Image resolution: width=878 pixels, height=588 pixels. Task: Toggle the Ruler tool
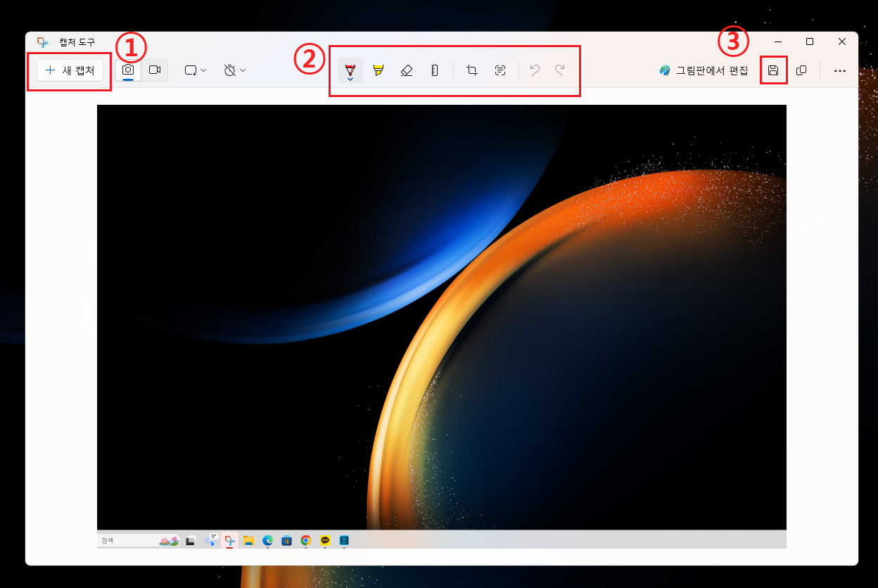click(434, 70)
